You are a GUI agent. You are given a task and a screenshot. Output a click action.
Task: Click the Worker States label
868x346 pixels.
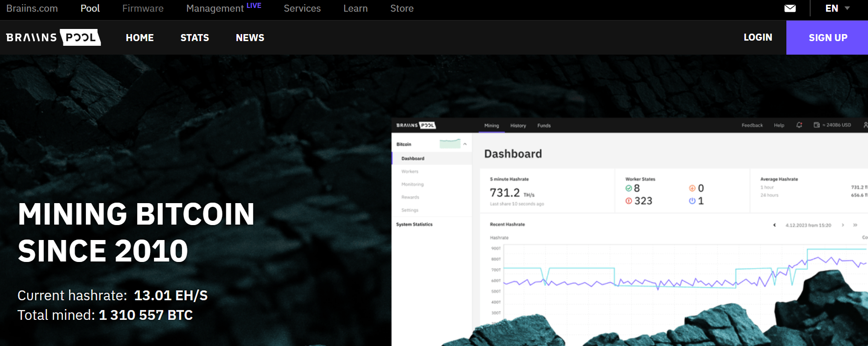tap(640, 179)
